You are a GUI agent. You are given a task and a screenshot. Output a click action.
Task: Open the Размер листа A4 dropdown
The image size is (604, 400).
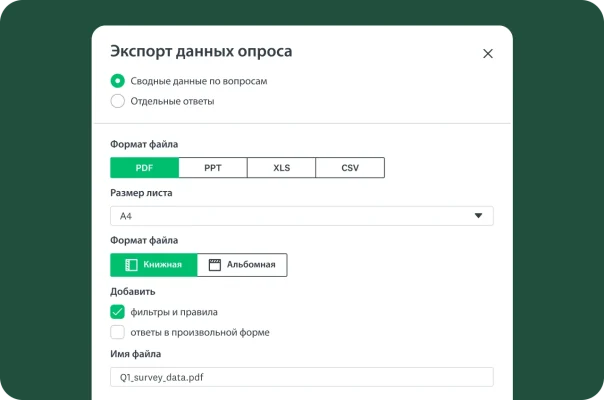coord(302,216)
